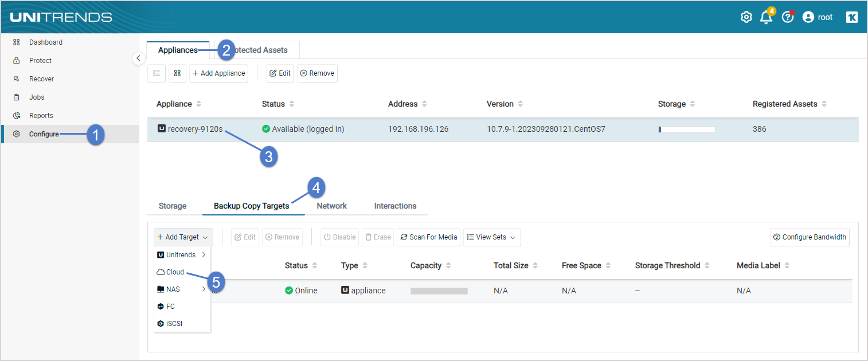Click the Configure gear icon in sidebar

pos(17,134)
